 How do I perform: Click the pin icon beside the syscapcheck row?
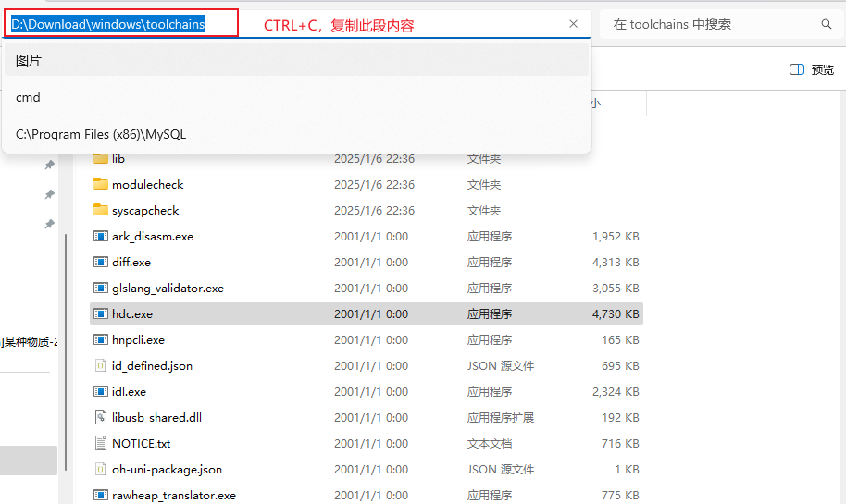click(50, 224)
